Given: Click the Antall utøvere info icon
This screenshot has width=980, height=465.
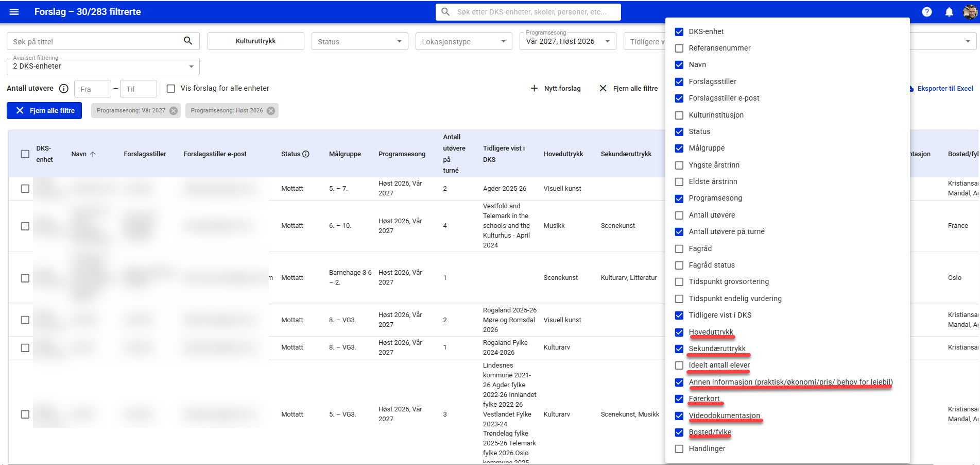Looking at the screenshot, I should click(x=64, y=89).
